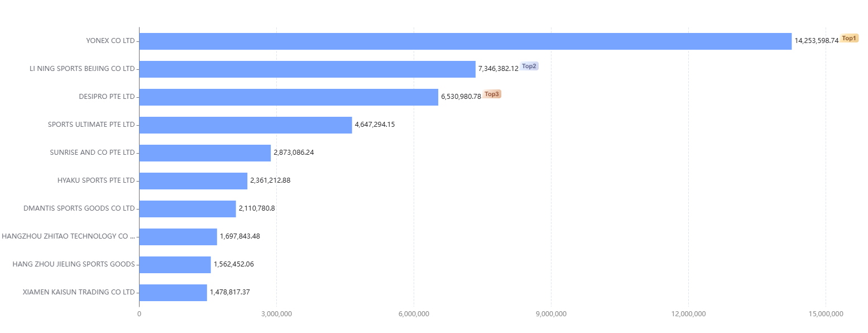
Task: Click the value 2,110,780.8
Action: click(x=257, y=208)
